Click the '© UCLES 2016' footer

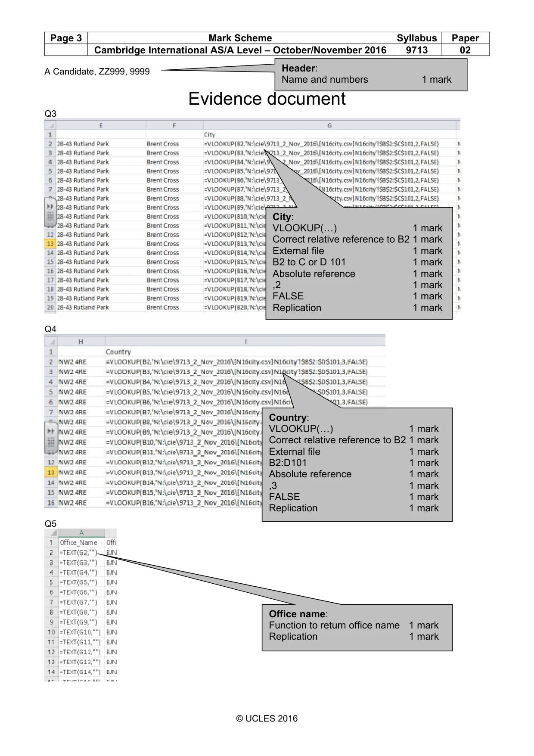click(267, 719)
